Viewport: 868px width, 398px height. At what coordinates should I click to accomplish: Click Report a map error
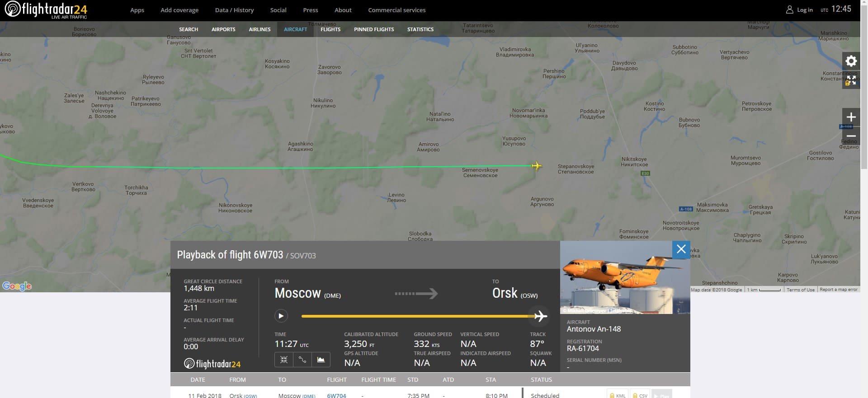(839, 290)
